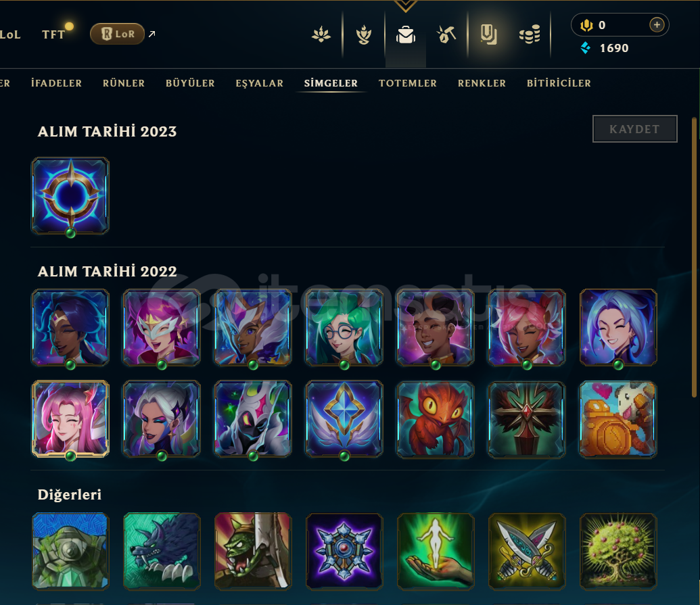Click the KAYDET button

[x=634, y=129]
